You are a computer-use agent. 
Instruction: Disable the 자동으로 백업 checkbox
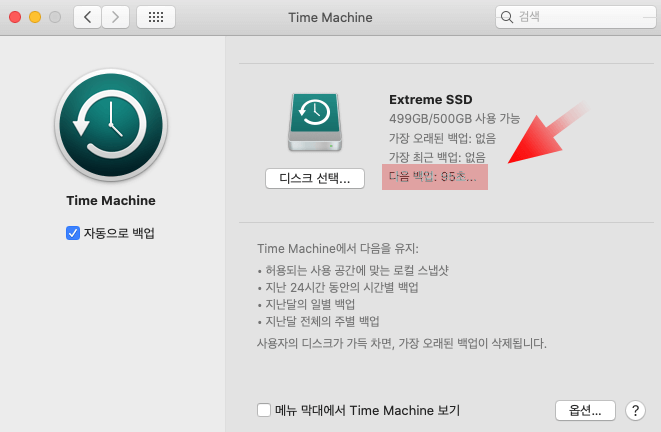pyautogui.click(x=73, y=233)
